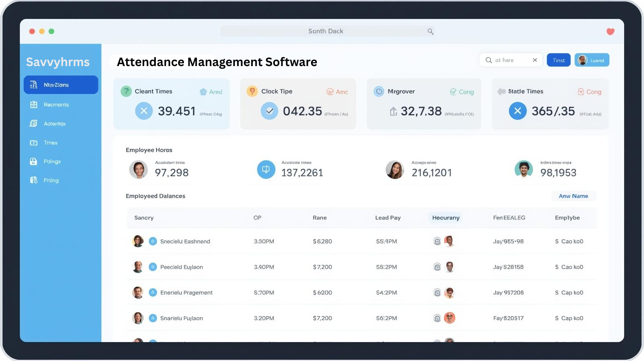644x361 pixels.
Task: Sort by the Hecurany column header
Action: (x=446, y=218)
